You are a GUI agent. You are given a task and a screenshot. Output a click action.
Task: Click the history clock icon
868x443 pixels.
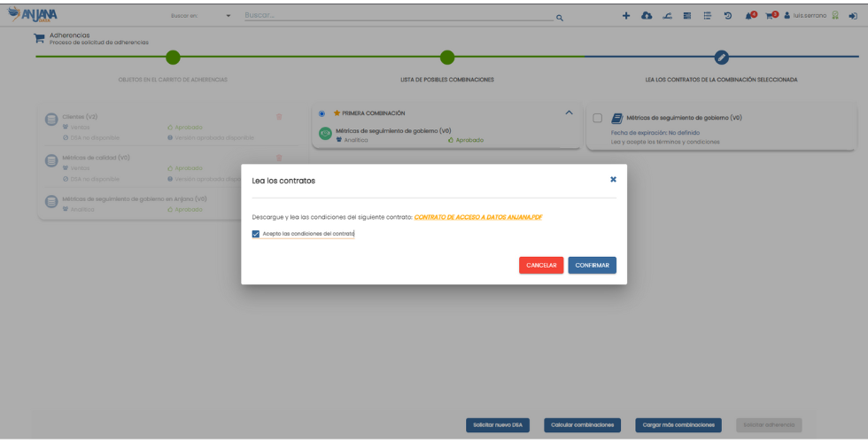pyautogui.click(x=727, y=16)
